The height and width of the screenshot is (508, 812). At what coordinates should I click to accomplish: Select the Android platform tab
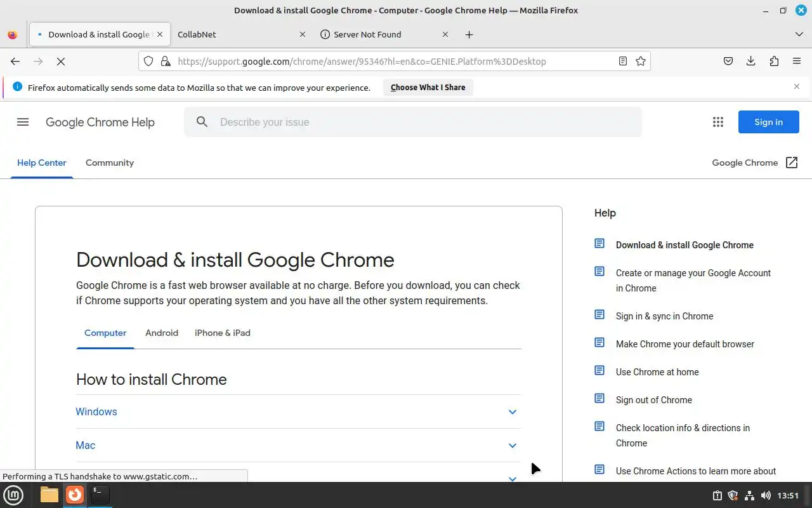click(x=162, y=333)
